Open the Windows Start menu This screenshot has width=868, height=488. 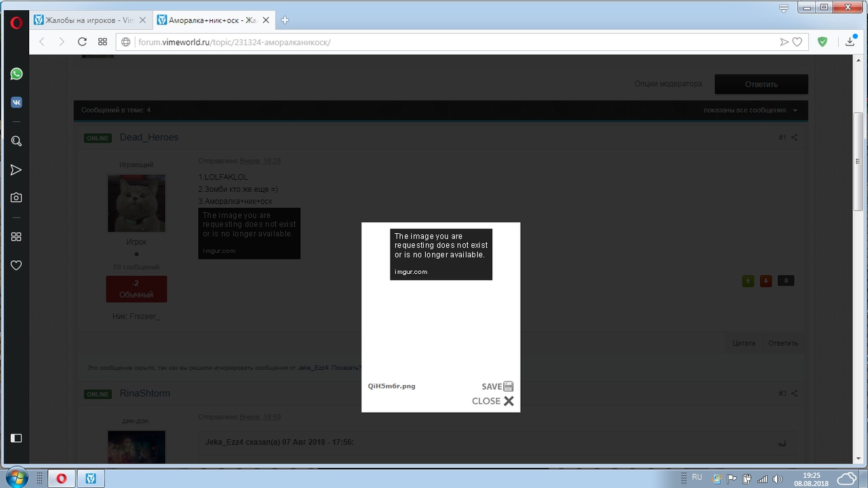pos(16,476)
